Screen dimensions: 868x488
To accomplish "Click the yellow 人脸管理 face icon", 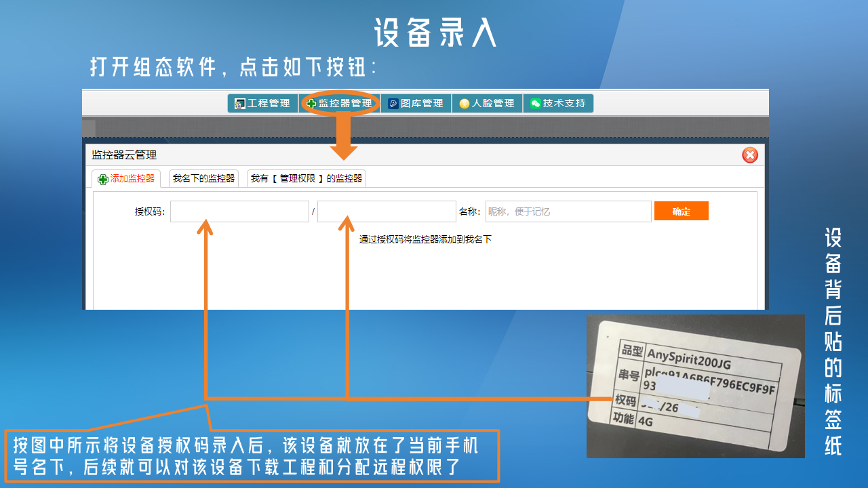I will pyautogui.click(x=464, y=104).
